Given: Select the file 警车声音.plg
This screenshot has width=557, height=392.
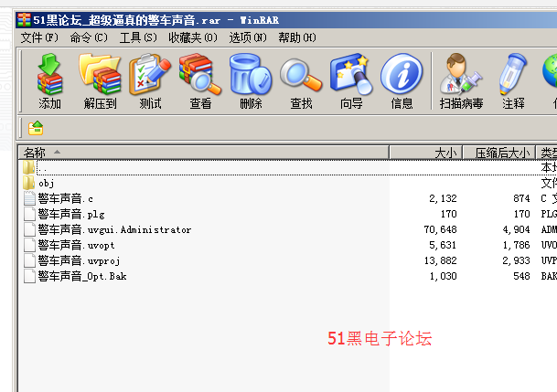Looking at the screenshot, I should [288, 214].
